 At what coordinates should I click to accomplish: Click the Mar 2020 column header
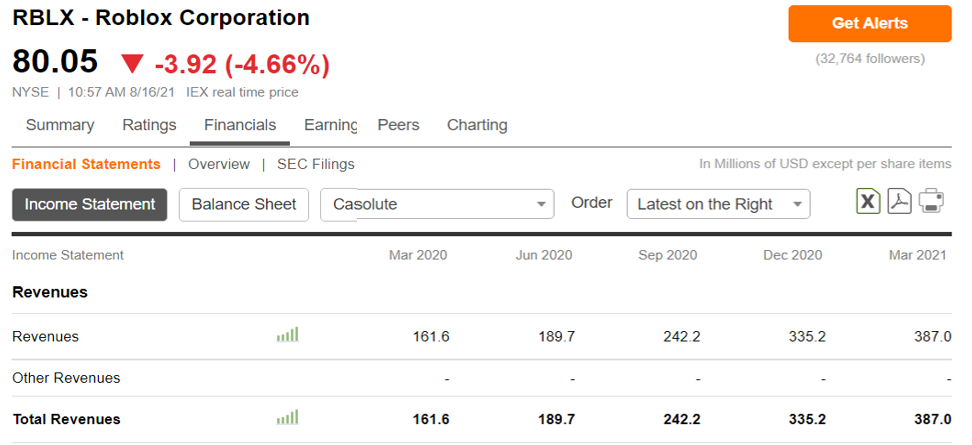pos(418,255)
